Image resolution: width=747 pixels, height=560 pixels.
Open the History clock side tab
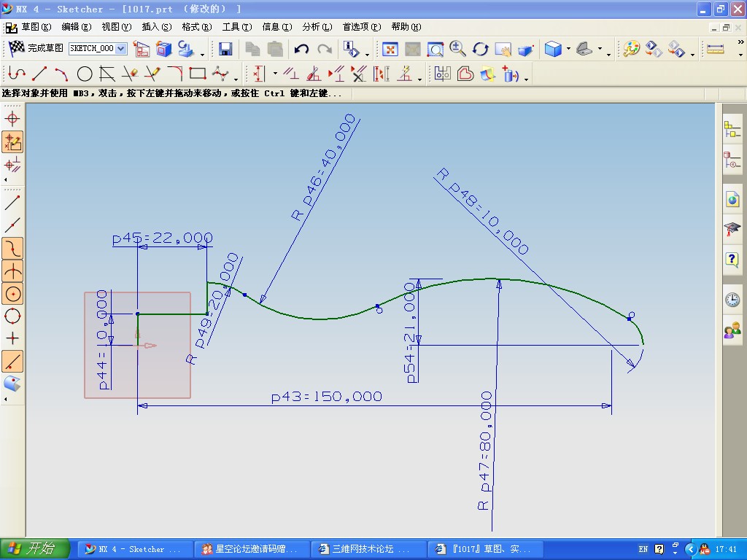[x=732, y=299]
